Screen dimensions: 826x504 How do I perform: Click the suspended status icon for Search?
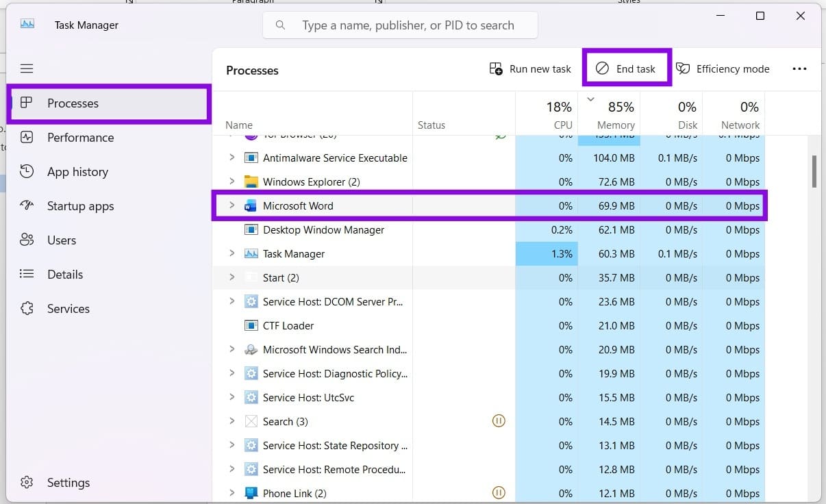point(499,420)
